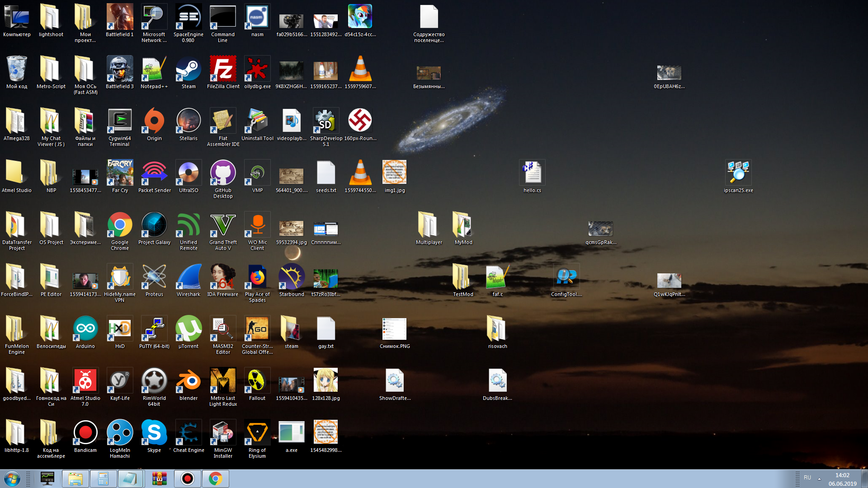Viewport: 868px width, 488px height.
Task: Open Chrome from the taskbar
Action: point(216,479)
